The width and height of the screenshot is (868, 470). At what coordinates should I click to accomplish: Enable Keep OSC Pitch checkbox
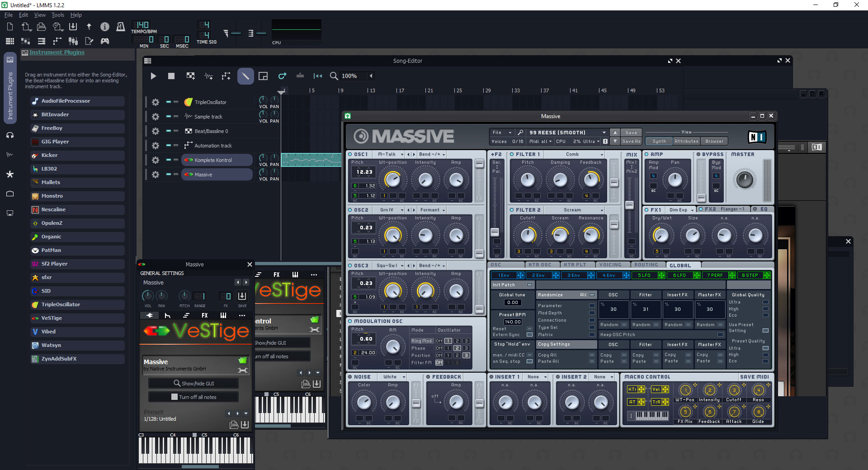720,335
